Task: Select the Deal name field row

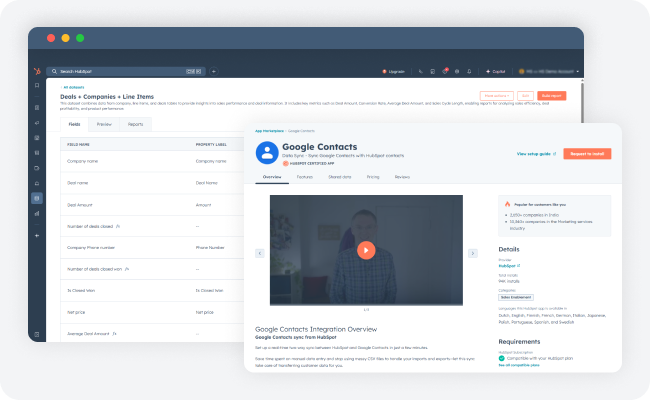Action: 152,183
